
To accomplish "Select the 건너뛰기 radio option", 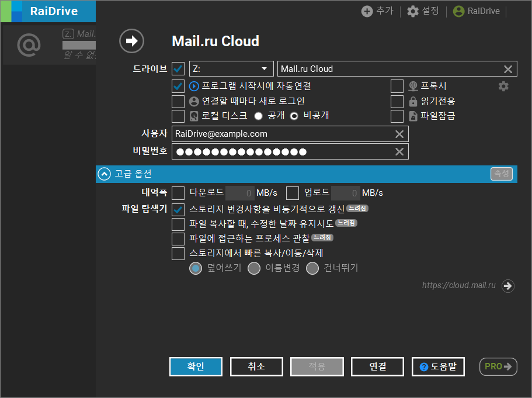I will click(x=312, y=268).
